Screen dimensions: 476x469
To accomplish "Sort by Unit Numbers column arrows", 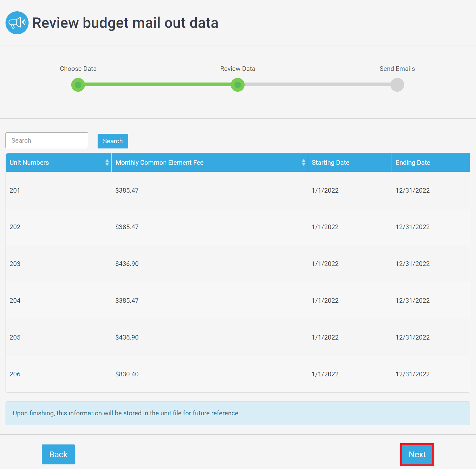I will pos(107,163).
